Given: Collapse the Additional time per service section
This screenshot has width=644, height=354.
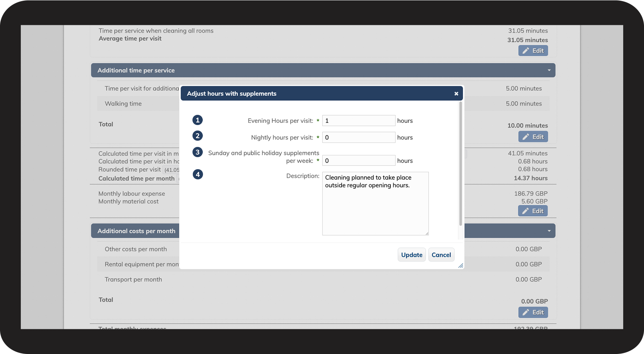Looking at the screenshot, I should click(x=549, y=70).
